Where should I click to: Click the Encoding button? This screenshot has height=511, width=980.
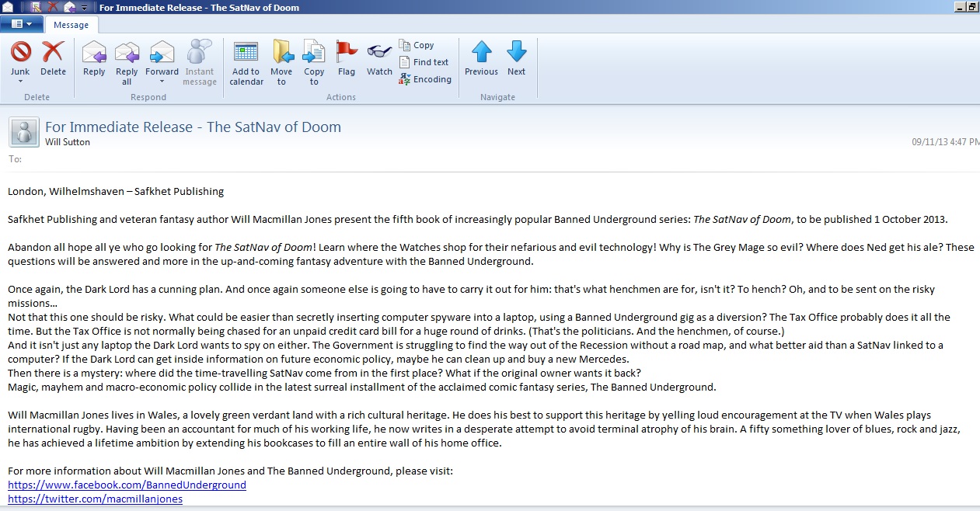(x=425, y=79)
